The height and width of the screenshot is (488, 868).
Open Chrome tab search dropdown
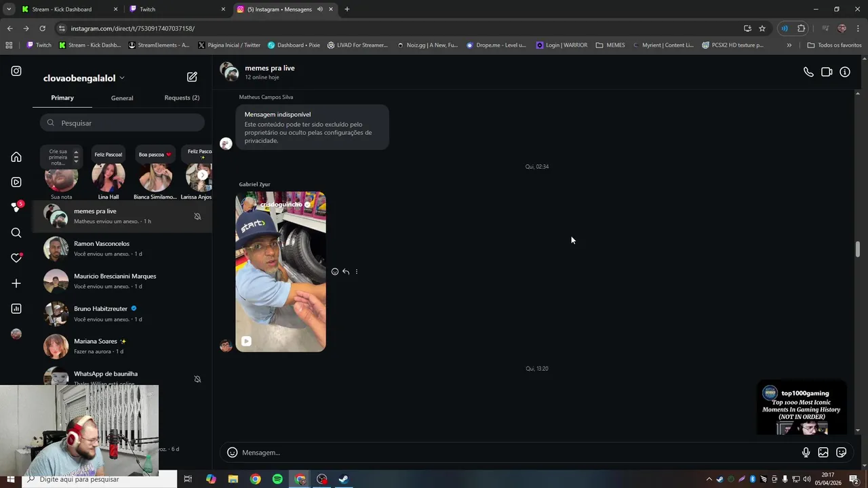point(9,9)
